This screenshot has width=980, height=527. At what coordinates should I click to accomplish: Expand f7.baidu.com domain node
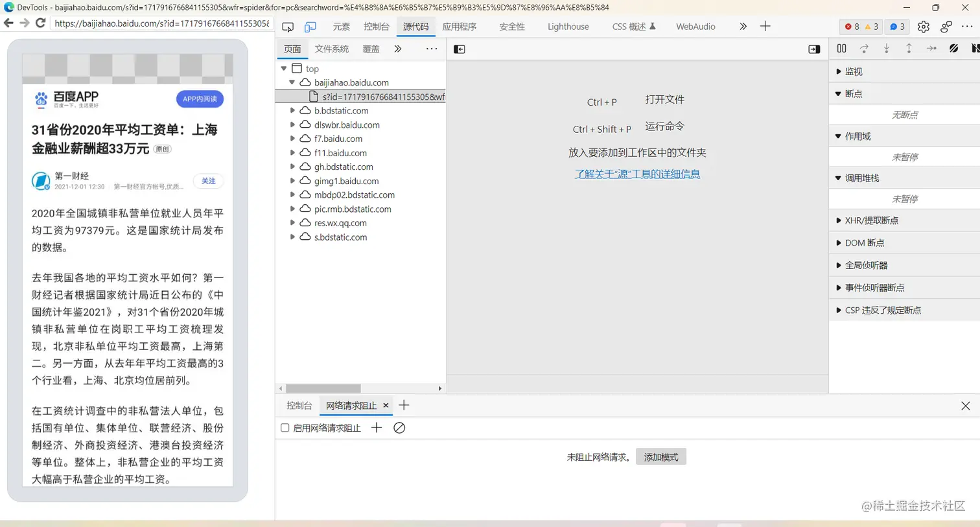point(292,139)
